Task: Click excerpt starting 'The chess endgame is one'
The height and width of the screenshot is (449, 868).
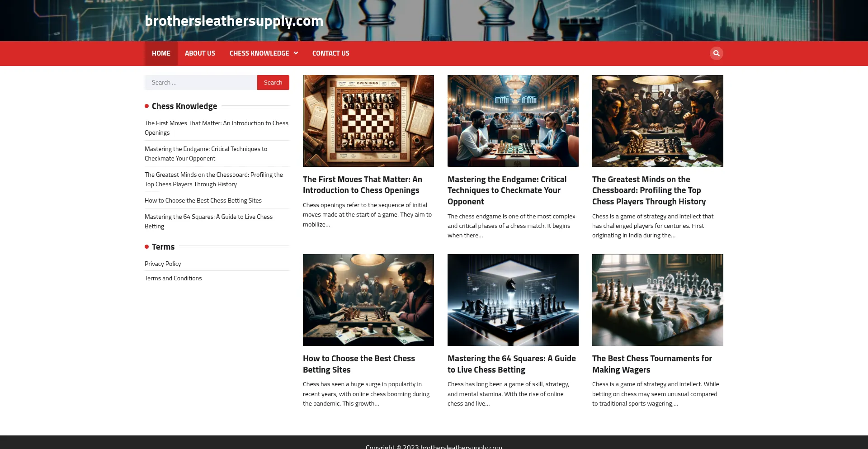Action: (x=511, y=226)
